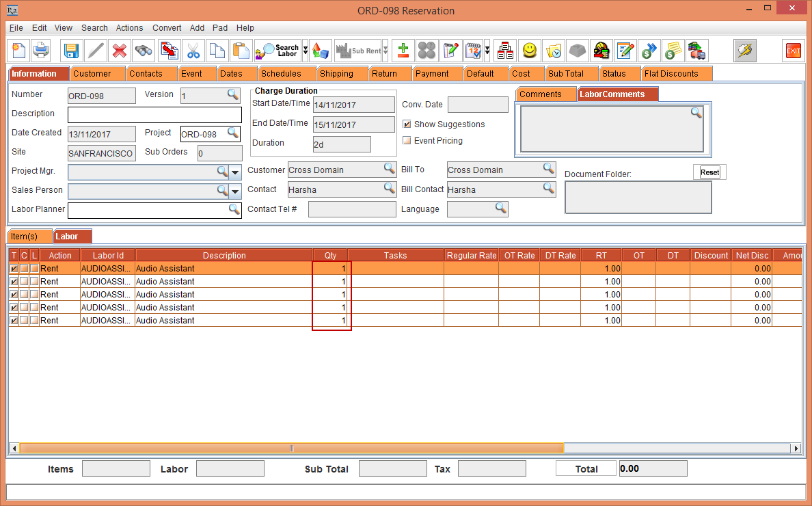This screenshot has height=506, width=812.
Task: Click into the Description input field
Action: 155,114
